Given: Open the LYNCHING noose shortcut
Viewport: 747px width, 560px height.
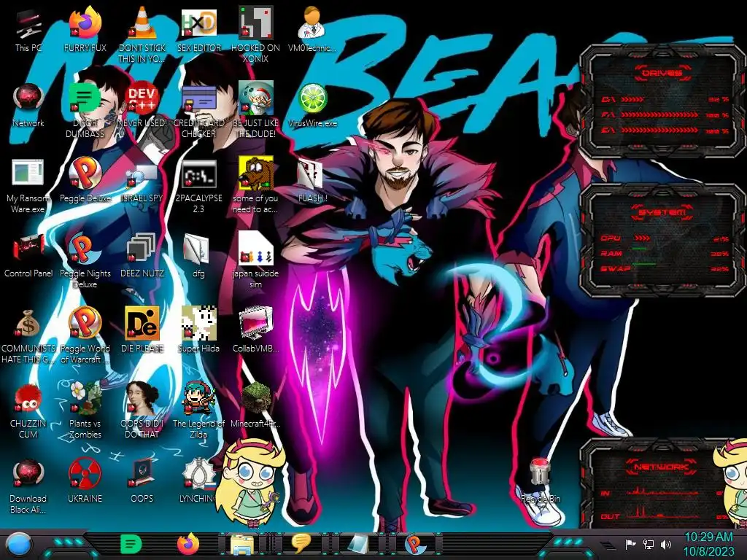Looking at the screenshot, I should [x=198, y=481].
